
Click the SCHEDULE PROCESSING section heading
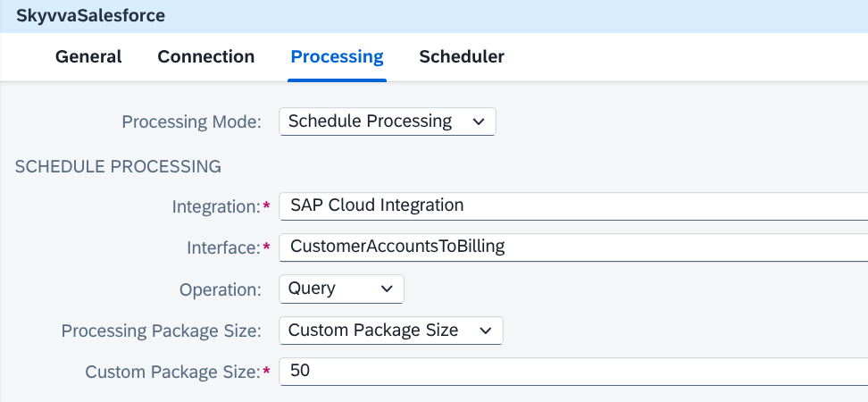click(x=118, y=166)
